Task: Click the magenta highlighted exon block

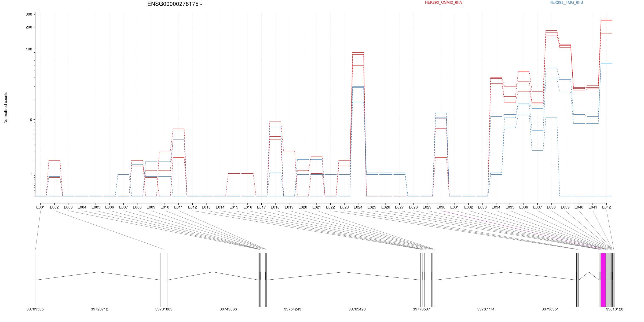Action: tap(603, 280)
